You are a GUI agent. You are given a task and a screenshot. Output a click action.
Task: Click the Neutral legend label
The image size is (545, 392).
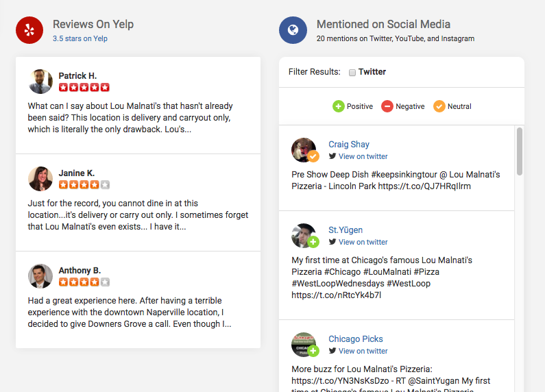point(459,106)
